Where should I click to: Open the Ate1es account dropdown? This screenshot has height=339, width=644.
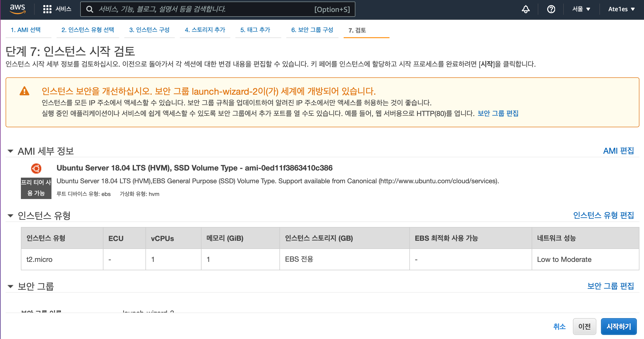click(621, 9)
